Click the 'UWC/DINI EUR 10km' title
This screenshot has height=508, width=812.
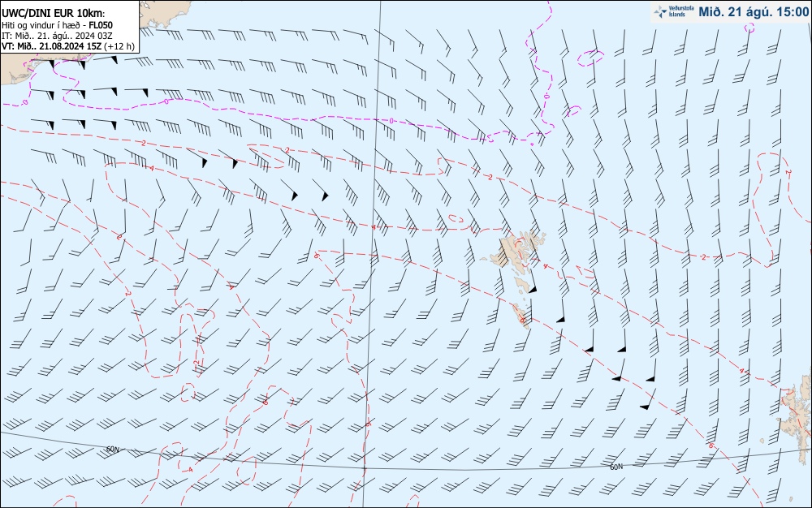(x=54, y=14)
